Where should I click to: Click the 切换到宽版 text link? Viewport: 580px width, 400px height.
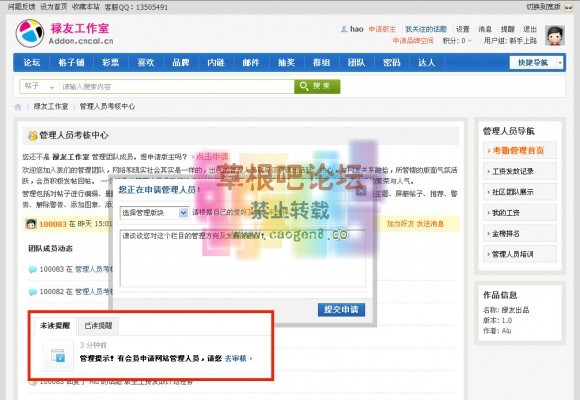(544, 7)
